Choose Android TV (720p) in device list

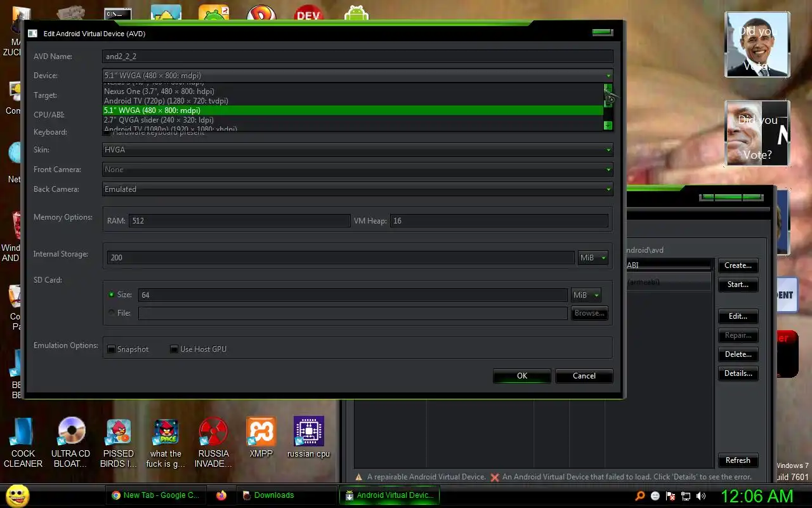pos(353,101)
